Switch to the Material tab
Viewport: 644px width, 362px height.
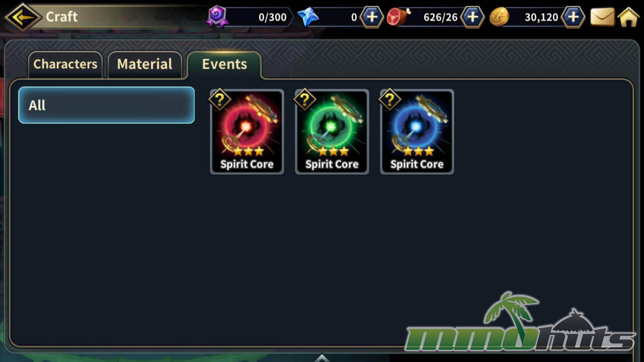[x=145, y=64]
